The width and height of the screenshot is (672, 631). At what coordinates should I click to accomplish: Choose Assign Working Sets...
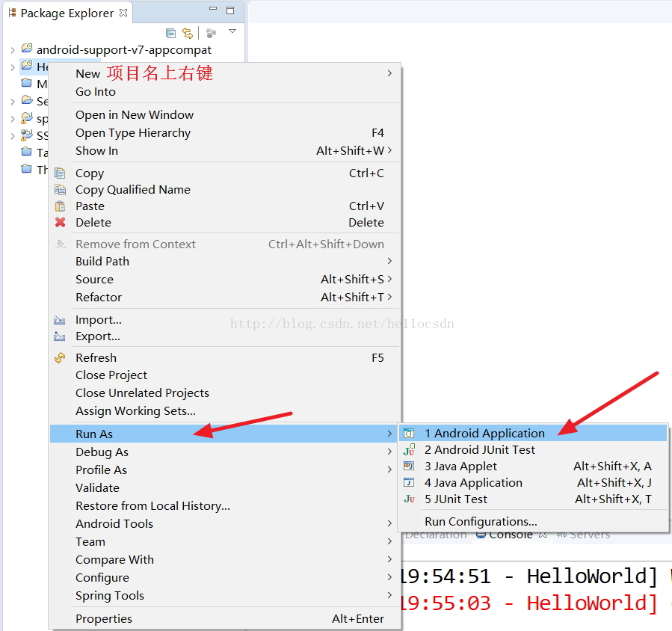[x=225, y=411]
